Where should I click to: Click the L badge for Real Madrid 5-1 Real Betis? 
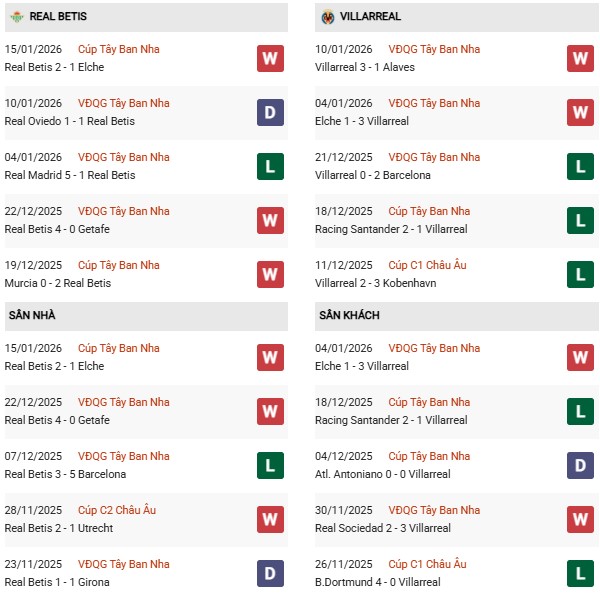[270, 166]
